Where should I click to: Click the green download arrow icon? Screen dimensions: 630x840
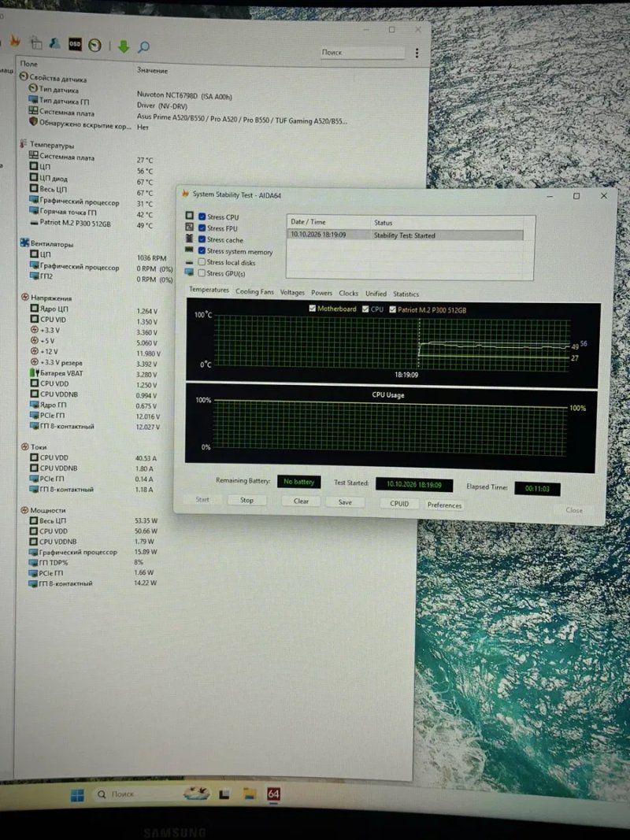[x=124, y=46]
